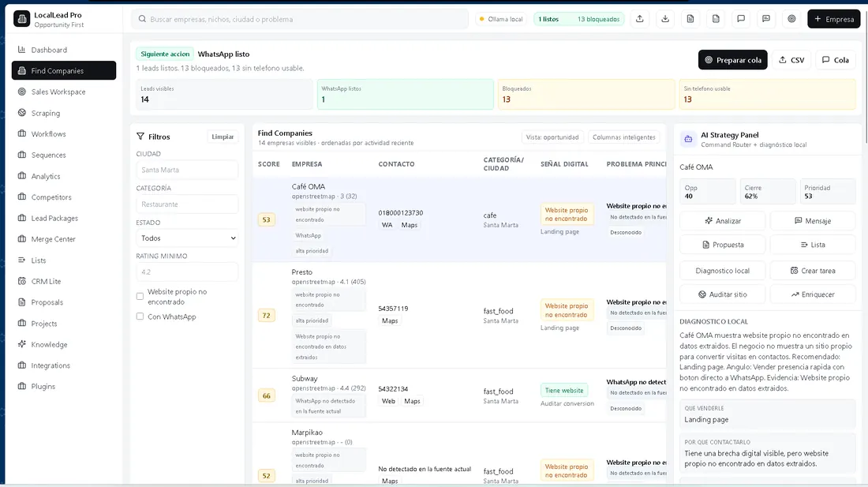Screen dimensions: 868x487
Task: Click the search companies input field
Action: coord(300,19)
